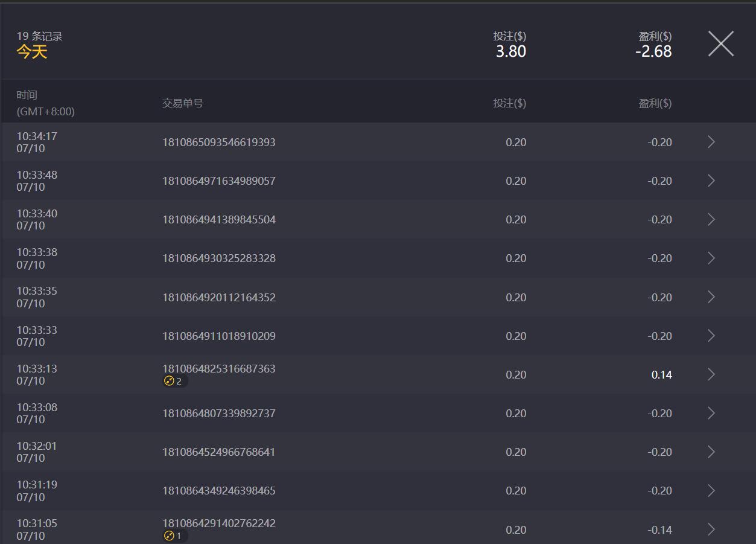This screenshot has height=544, width=756.
Task: Click the round badge icon labeled 2
Action: pos(170,381)
